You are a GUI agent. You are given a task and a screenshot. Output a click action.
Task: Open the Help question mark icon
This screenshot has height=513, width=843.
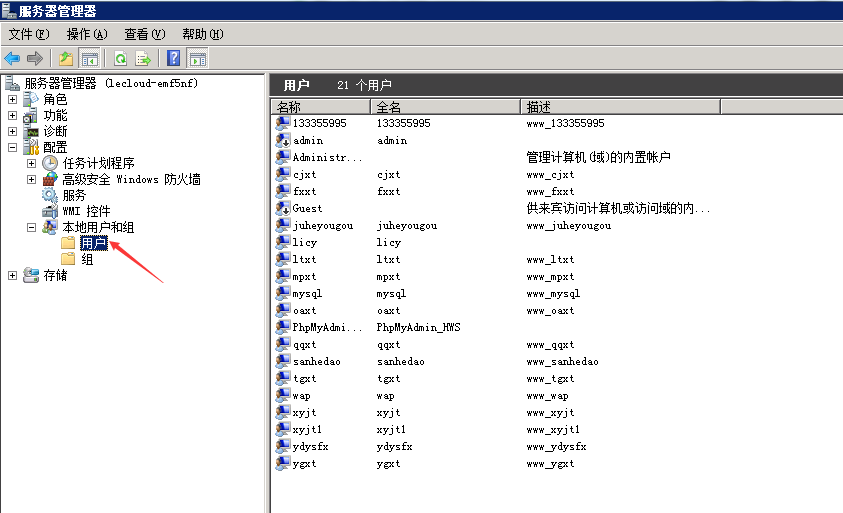pyautogui.click(x=174, y=58)
